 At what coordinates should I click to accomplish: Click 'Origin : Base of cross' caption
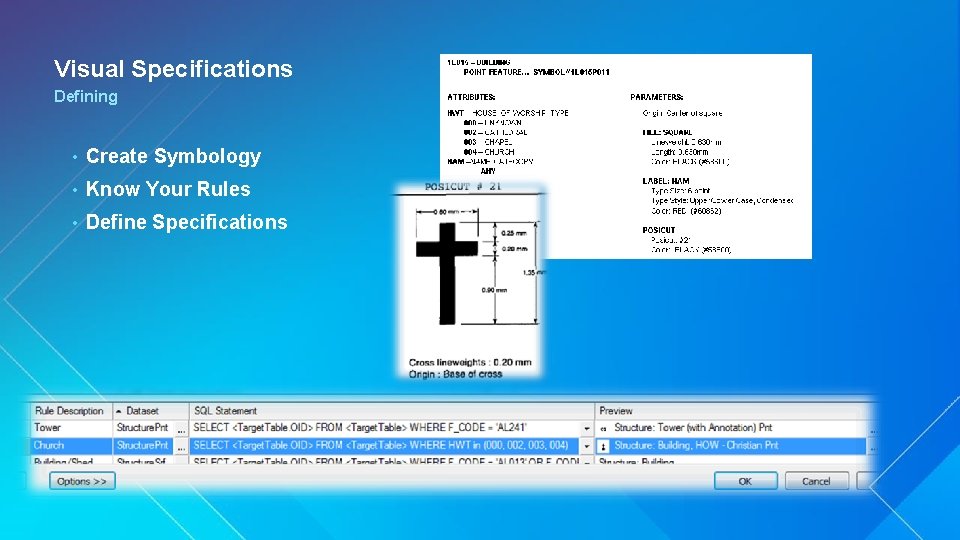455,374
